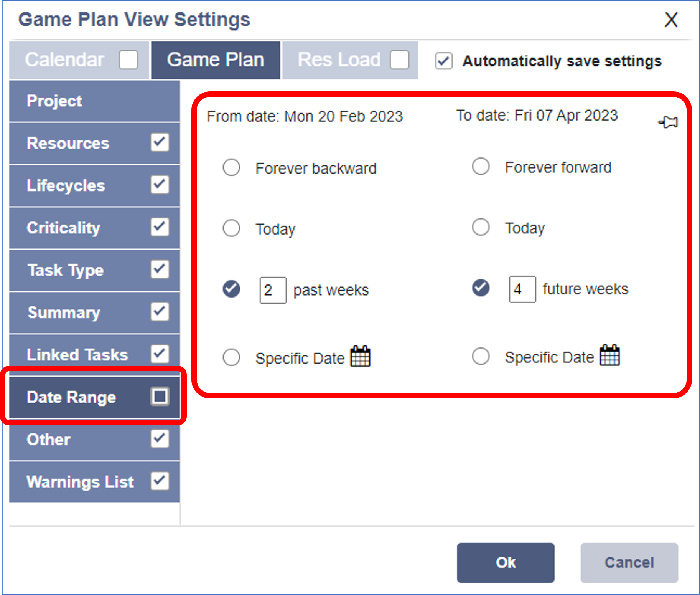Screen dimensions: 700x595
Task: Toggle Automatically save settings checkbox
Action: pyautogui.click(x=444, y=61)
